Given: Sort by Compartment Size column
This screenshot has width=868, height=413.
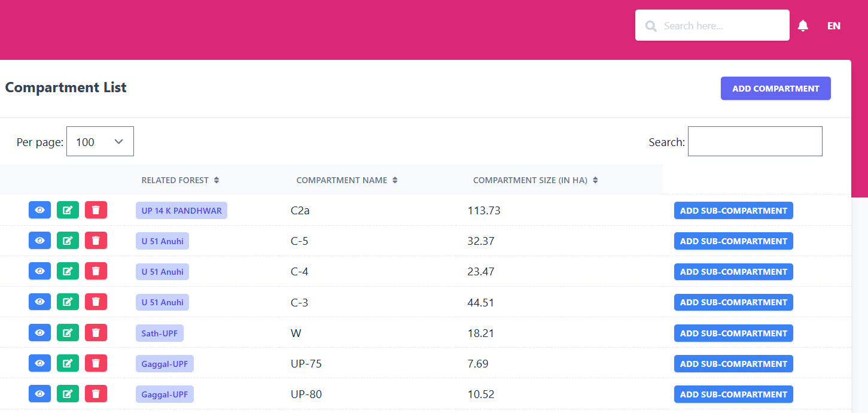Looking at the screenshot, I should click(534, 180).
